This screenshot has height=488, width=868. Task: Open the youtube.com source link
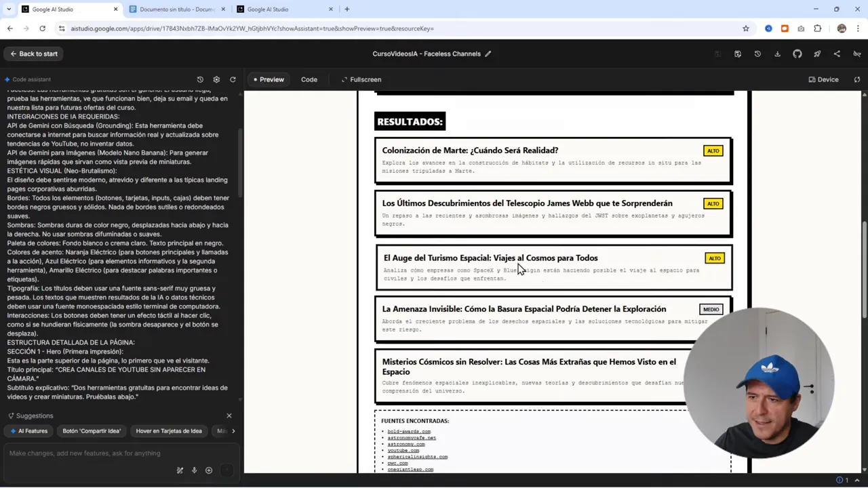tap(403, 450)
